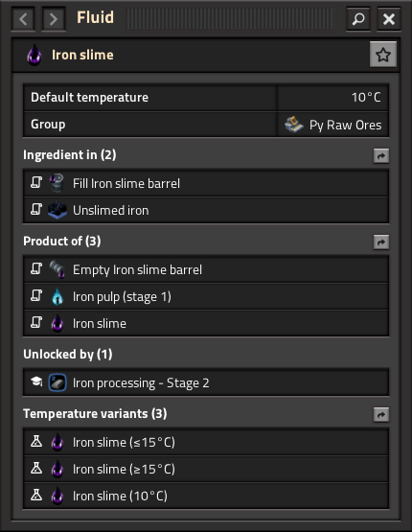The width and height of the screenshot is (412, 532).
Task: Select Iron slime (≥15°C) variant
Action: 206,470
